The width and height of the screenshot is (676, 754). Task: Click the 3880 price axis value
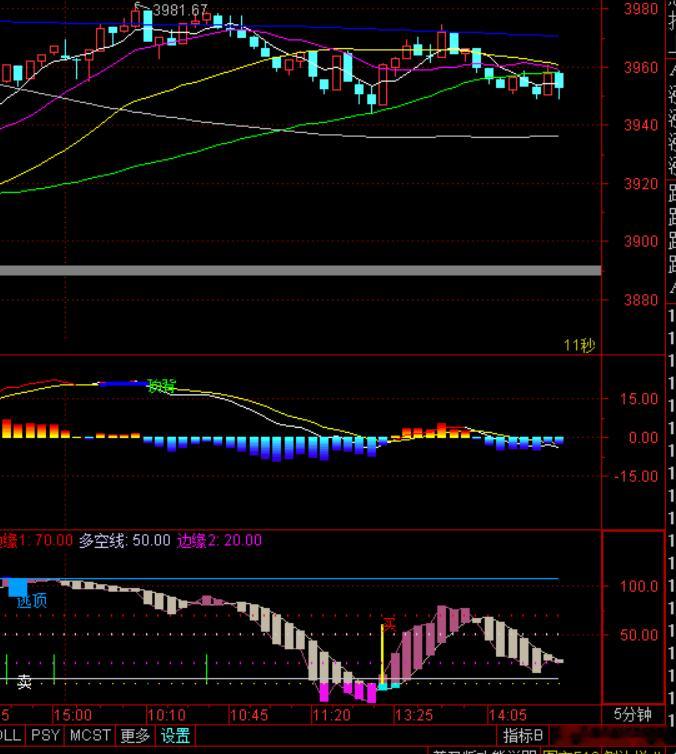tap(641, 300)
